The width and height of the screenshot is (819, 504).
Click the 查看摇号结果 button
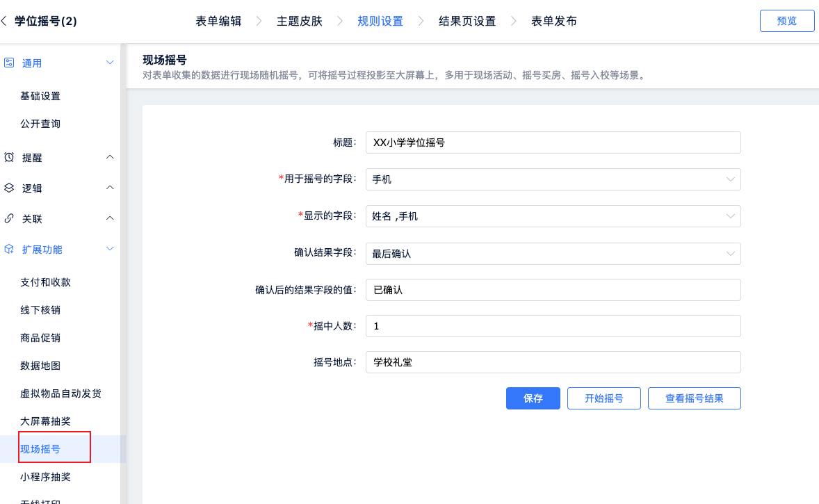[694, 398]
